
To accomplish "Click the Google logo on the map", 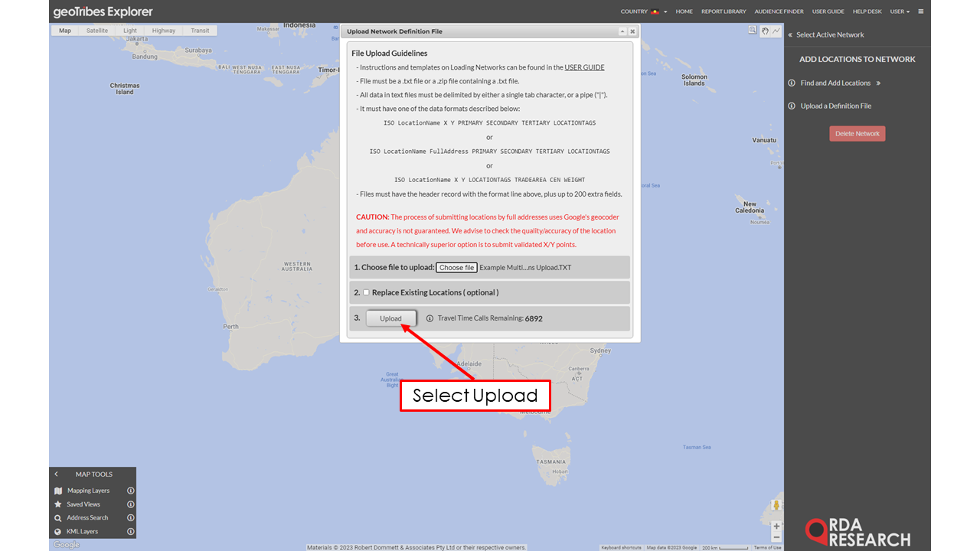I will 67,545.
